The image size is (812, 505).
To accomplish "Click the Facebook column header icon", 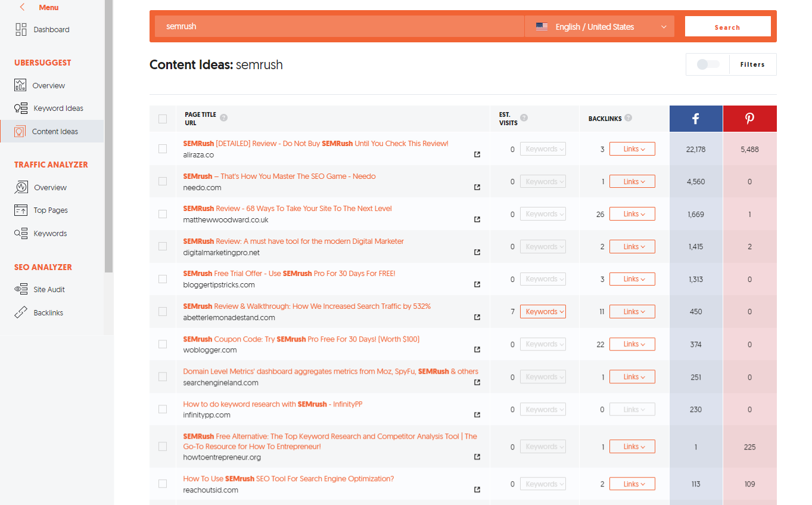I will 696,119.
